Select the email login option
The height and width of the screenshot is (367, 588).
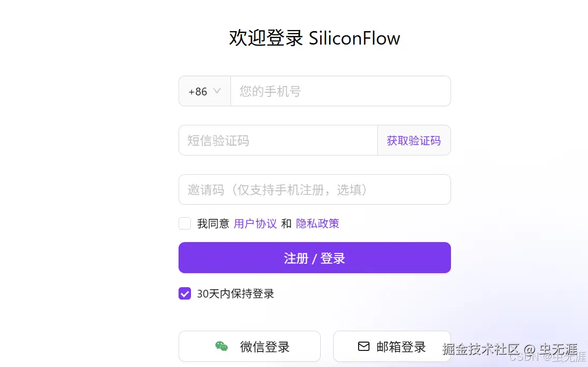point(392,346)
